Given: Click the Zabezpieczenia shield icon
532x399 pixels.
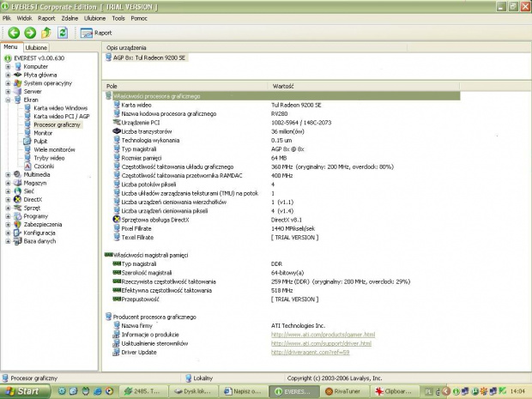Looking at the screenshot, I should coord(18,225).
